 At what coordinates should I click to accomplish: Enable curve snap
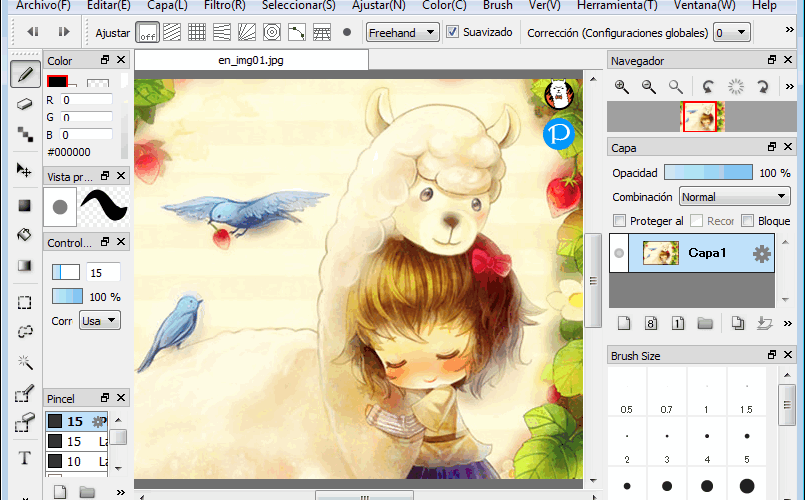[297, 32]
